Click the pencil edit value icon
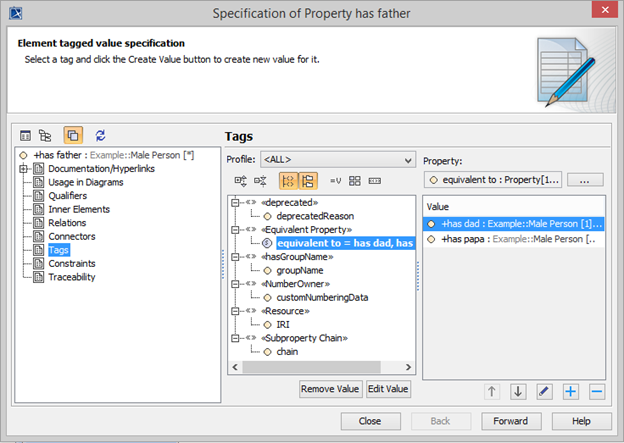 point(544,392)
